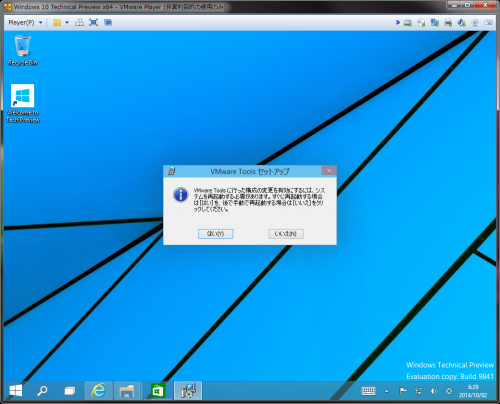The width and height of the screenshot is (500, 404).
Task: Click the network tray icon
Action: (418, 391)
